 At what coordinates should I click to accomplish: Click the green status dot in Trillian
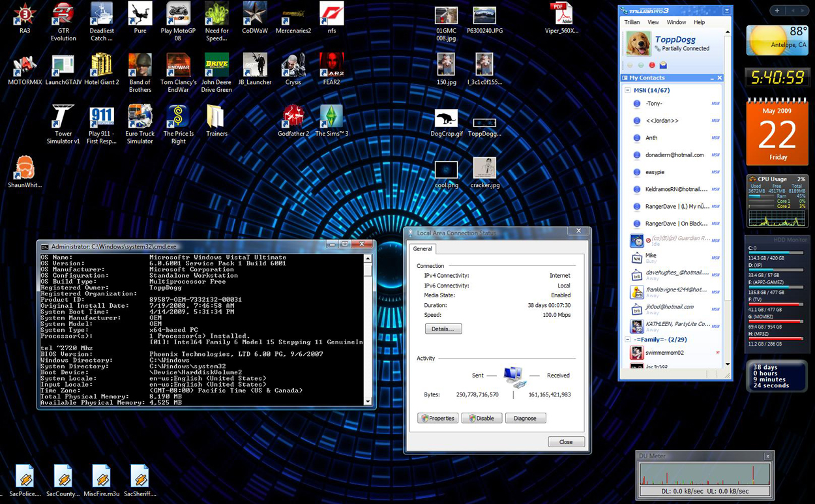(641, 65)
